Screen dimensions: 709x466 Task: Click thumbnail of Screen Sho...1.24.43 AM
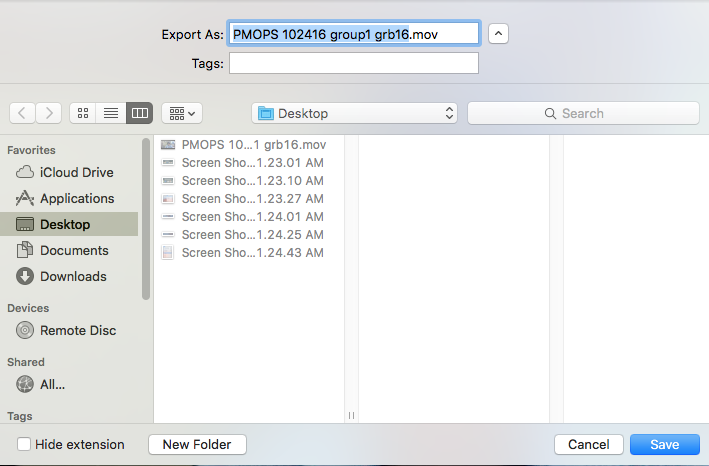[x=168, y=252]
